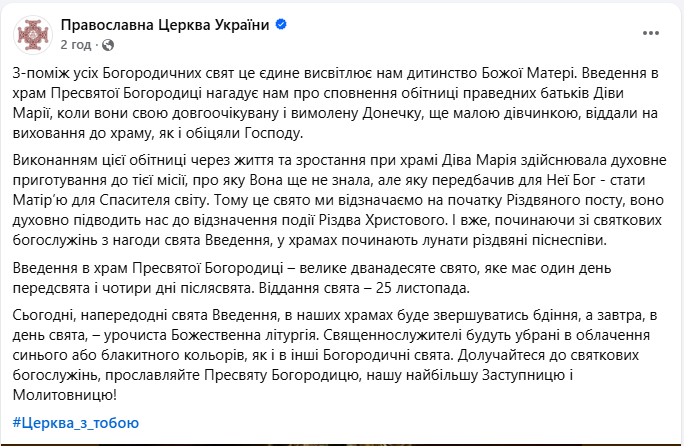Open the post options three-dot menu

tap(651, 35)
